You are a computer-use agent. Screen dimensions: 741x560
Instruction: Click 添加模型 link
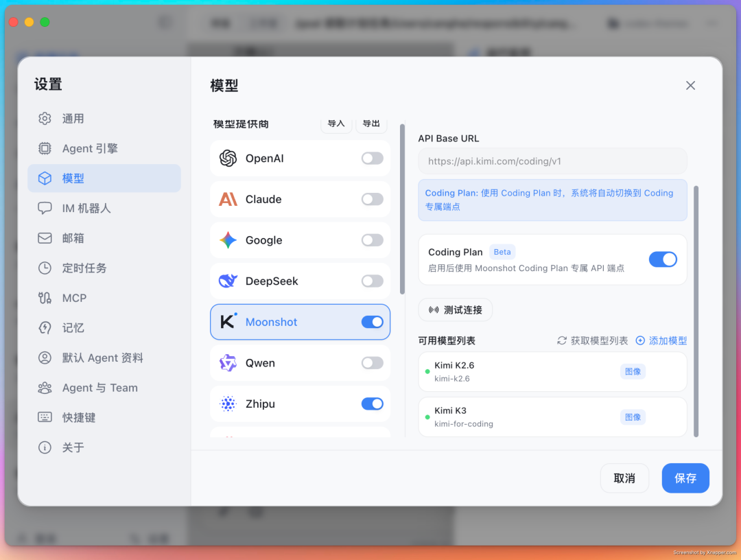(661, 340)
